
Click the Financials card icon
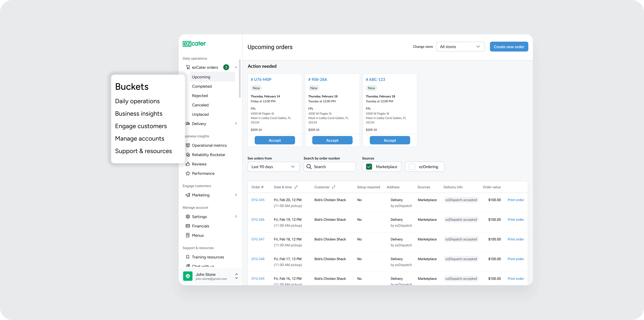tap(188, 226)
